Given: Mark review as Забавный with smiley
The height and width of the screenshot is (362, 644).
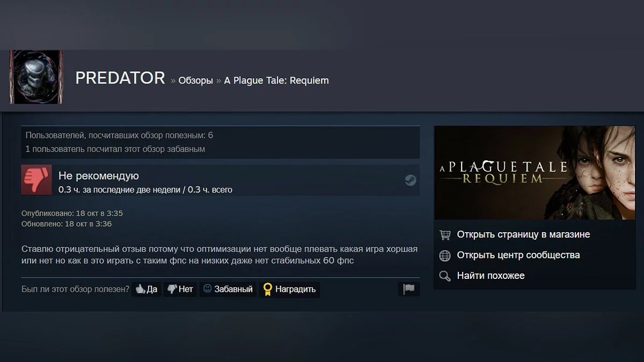Looking at the screenshot, I should (228, 290).
